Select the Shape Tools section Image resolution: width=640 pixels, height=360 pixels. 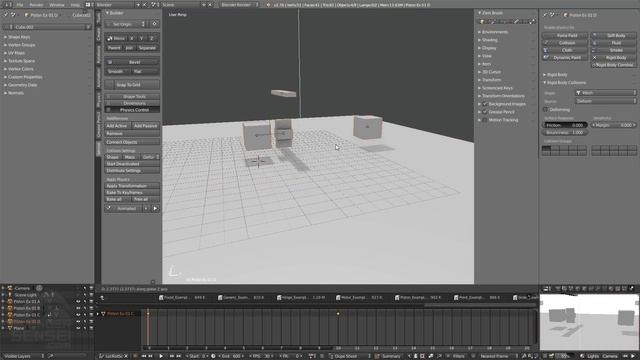132,97
